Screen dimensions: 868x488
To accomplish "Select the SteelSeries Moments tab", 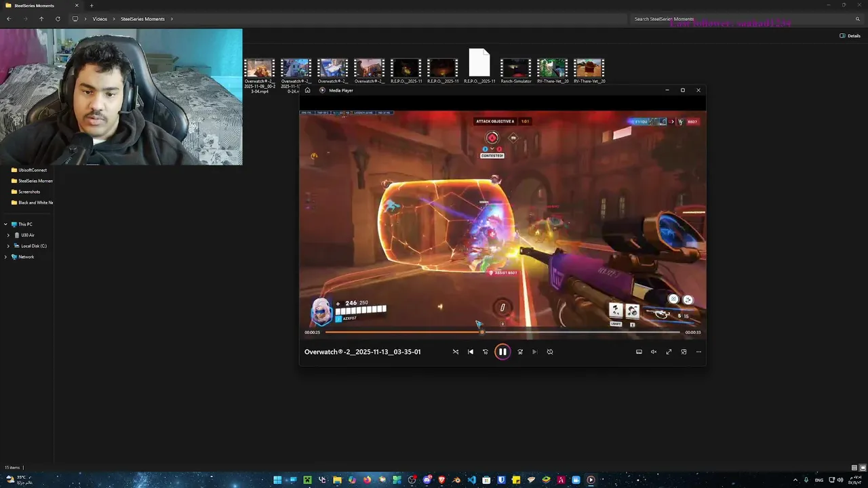I will pyautogui.click(x=41, y=5).
